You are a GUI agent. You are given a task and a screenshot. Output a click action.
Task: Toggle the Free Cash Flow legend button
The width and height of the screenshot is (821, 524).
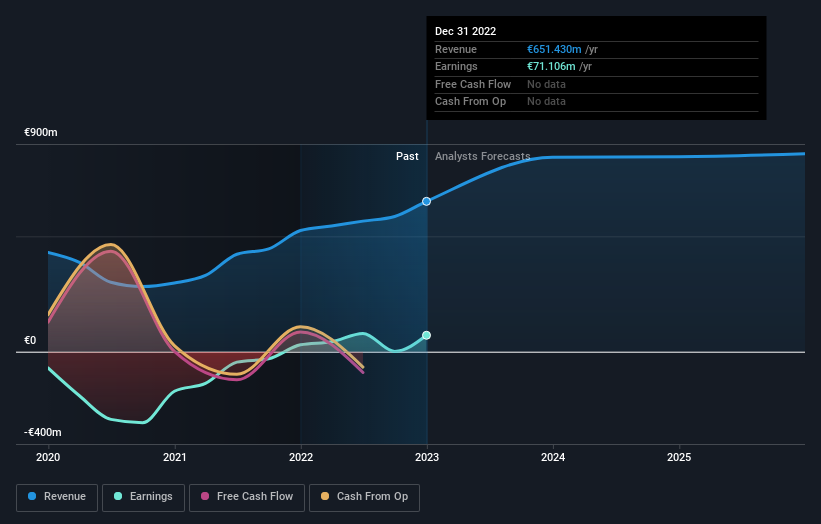[x=247, y=497]
